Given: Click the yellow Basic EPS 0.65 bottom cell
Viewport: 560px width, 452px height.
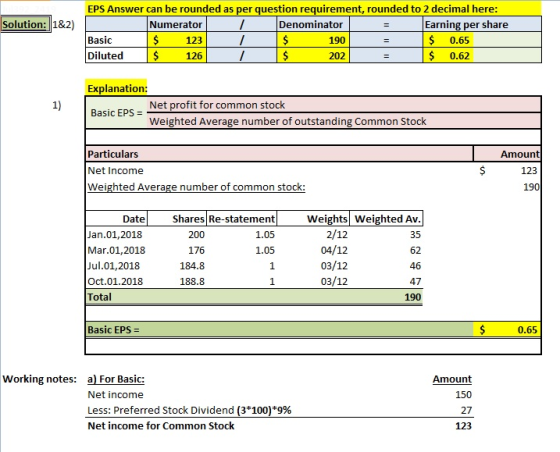Looking at the screenshot, I should [507, 330].
